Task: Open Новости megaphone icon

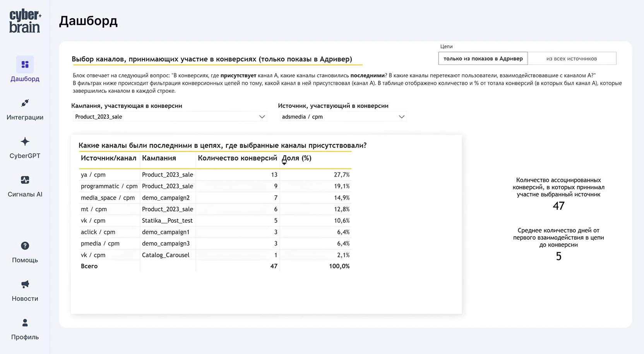Action: 25,284
